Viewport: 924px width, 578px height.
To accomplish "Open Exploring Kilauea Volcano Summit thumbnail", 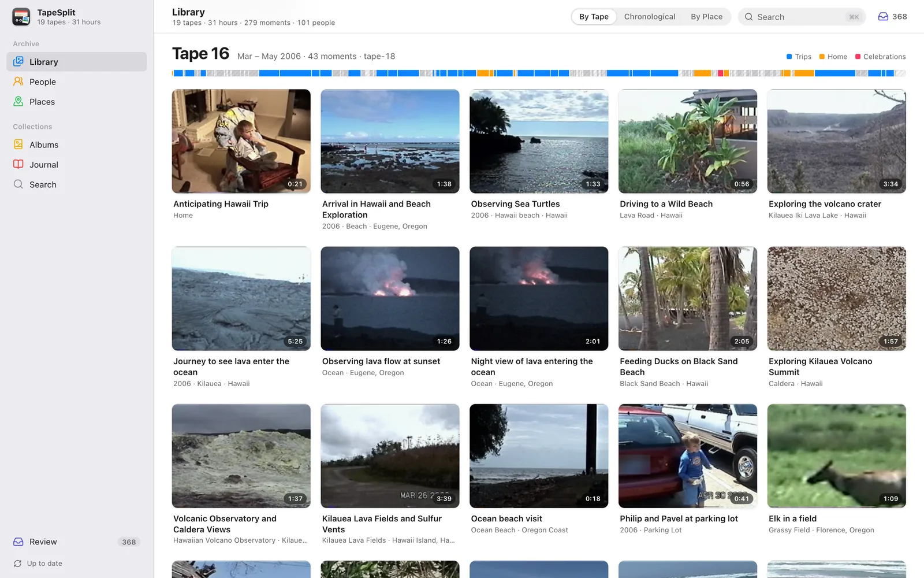I will [x=837, y=299].
